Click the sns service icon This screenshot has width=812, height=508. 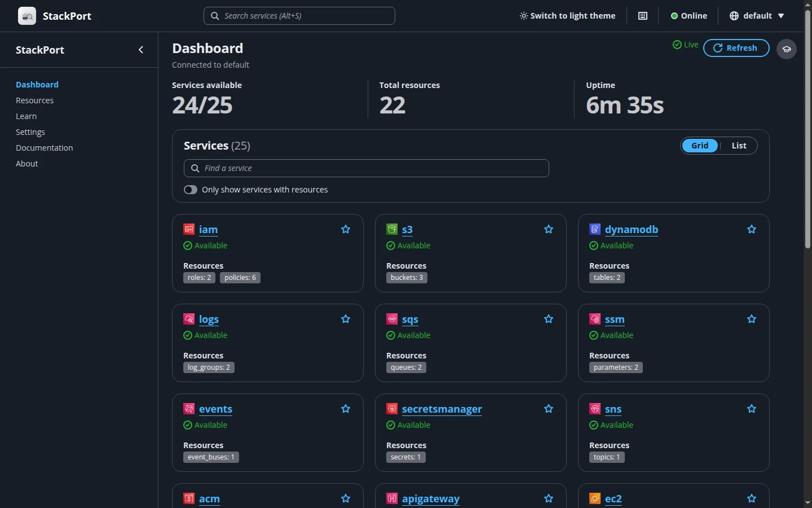click(595, 409)
